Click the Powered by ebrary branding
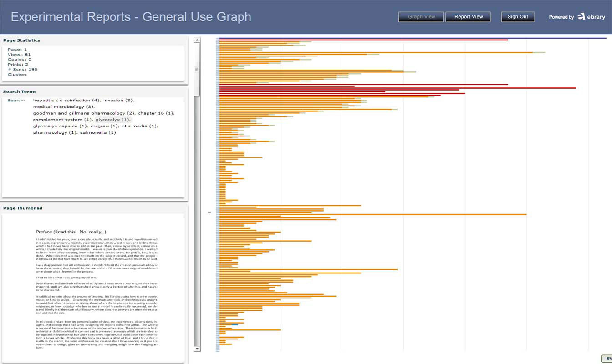The height and width of the screenshot is (364, 612). pyautogui.click(x=576, y=16)
